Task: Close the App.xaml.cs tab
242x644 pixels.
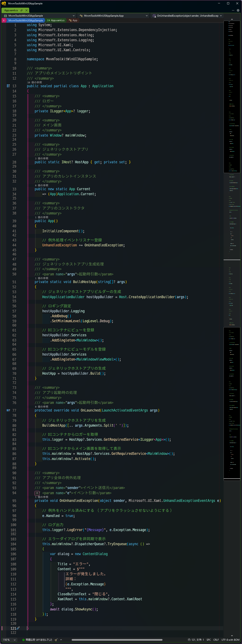Action: [26, 10]
